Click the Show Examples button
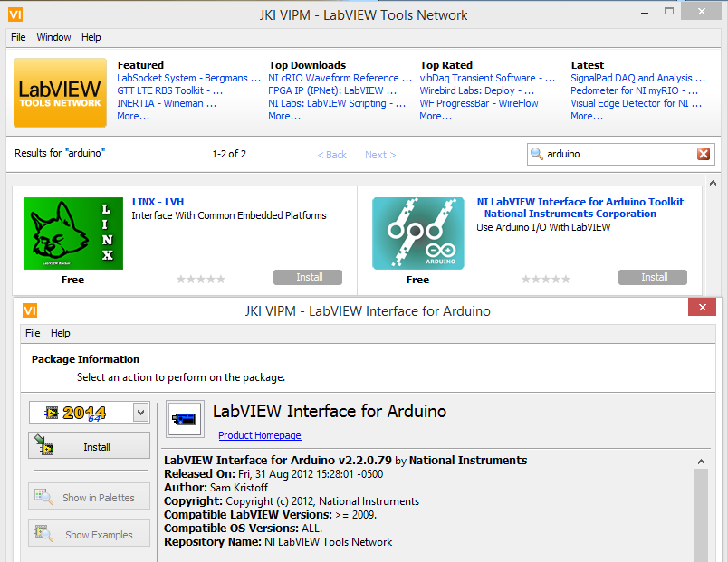728x562 pixels. pyautogui.click(x=89, y=533)
